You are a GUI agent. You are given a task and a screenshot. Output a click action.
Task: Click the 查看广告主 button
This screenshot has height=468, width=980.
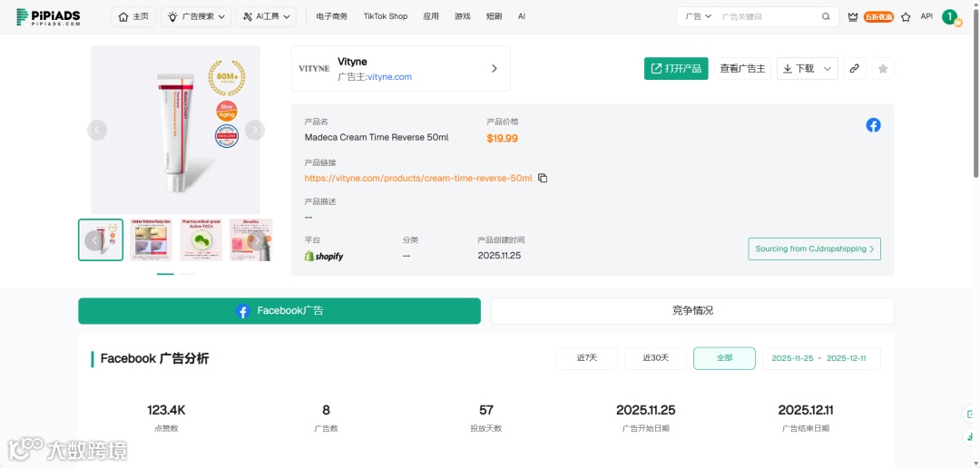click(x=742, y=69)
